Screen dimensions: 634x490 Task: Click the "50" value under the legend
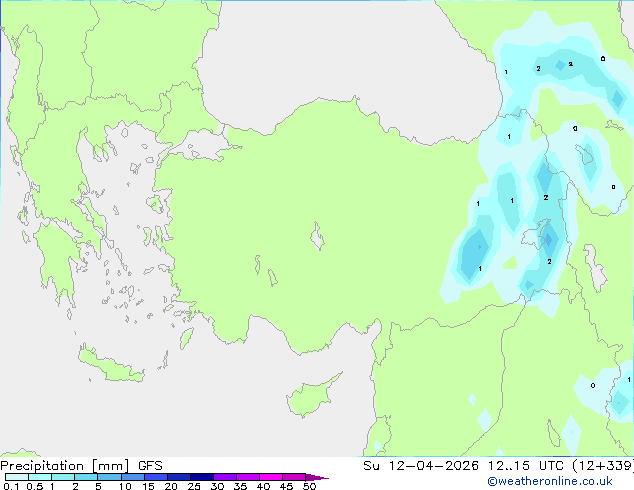[309, 486]
